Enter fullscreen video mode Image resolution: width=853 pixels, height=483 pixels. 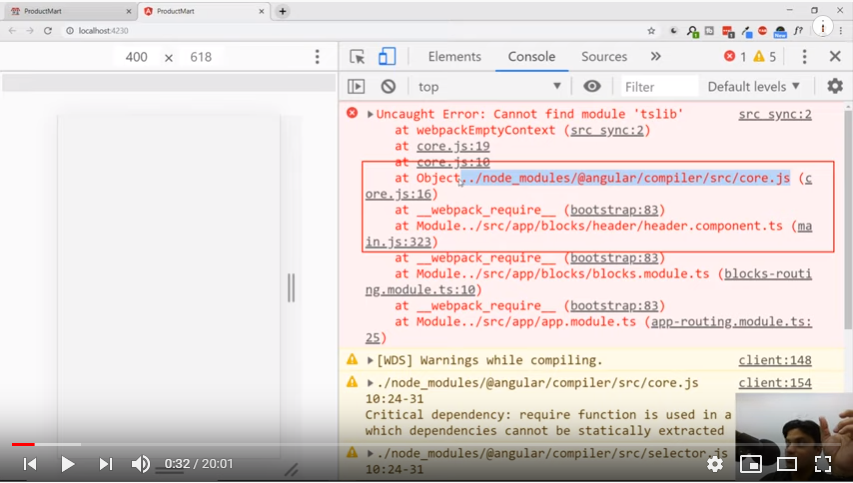coord(823,464)
